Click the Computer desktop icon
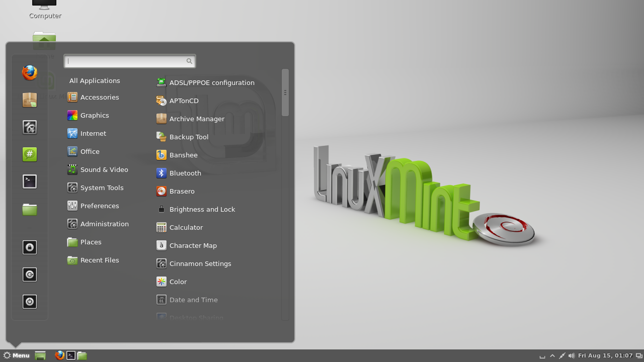Image resolution: width=644 pixels, height=362 pixels. pos(45,10)
